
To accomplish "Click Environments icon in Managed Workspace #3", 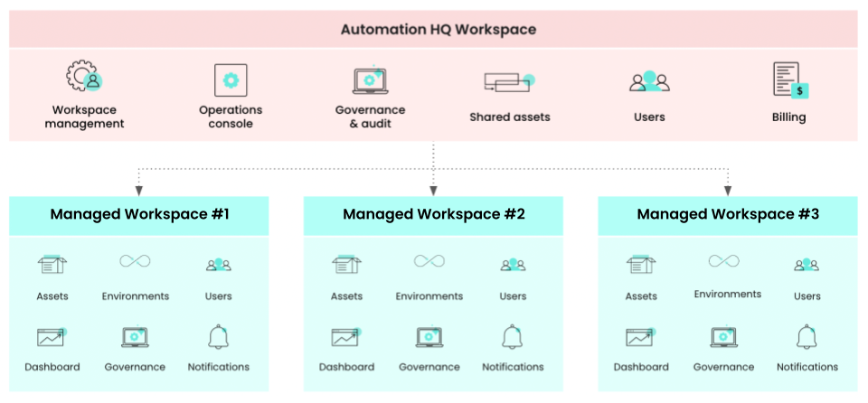I will pos(724,262).
